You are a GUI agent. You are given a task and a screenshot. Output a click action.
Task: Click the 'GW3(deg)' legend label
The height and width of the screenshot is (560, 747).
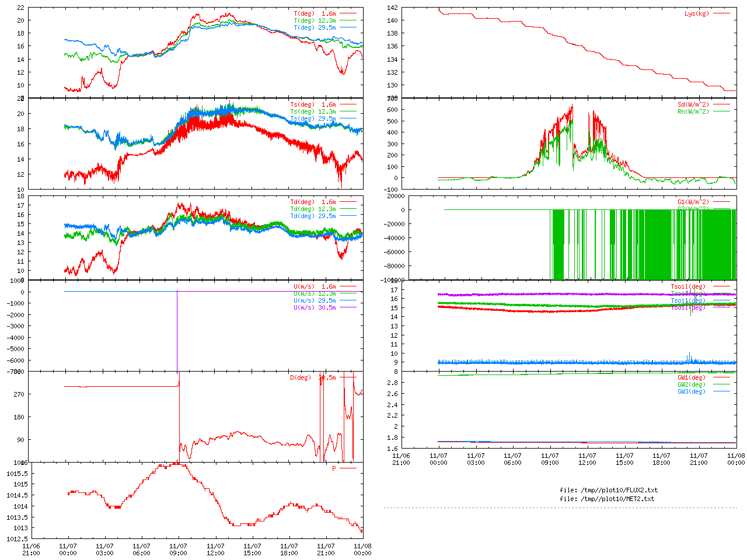pyautogui.click(x=692, y=391)
